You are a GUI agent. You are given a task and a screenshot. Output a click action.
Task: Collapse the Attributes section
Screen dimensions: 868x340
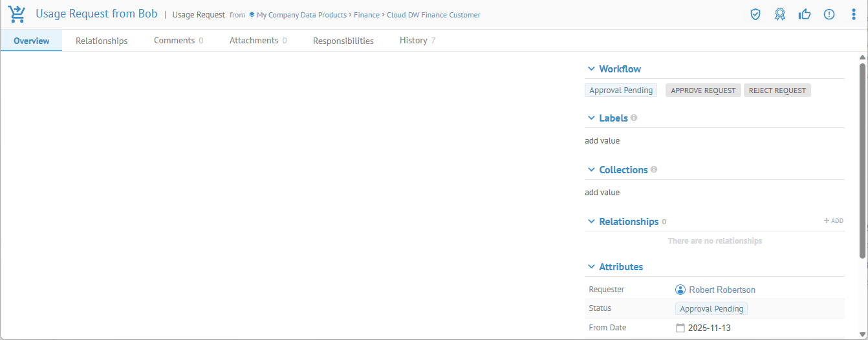(x=591, y=267)
